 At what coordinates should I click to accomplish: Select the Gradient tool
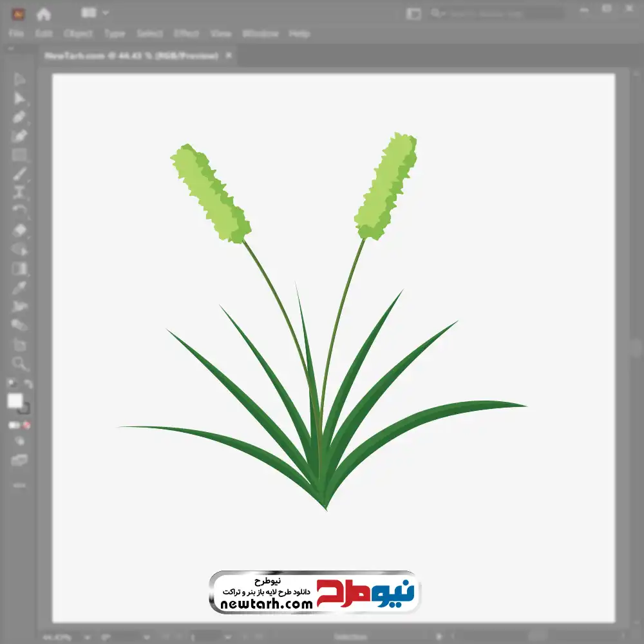point(19,269)
